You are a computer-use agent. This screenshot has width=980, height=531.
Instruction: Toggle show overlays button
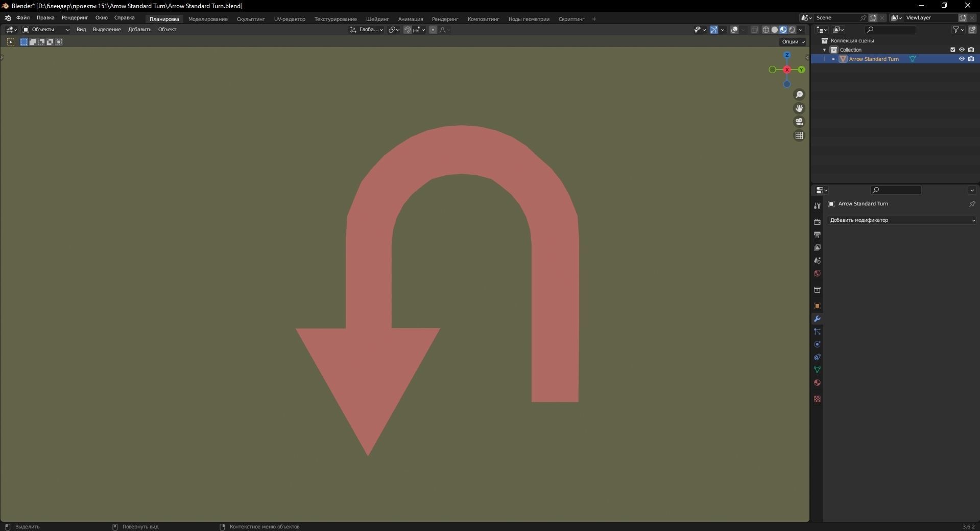click(x=734, y=30)
